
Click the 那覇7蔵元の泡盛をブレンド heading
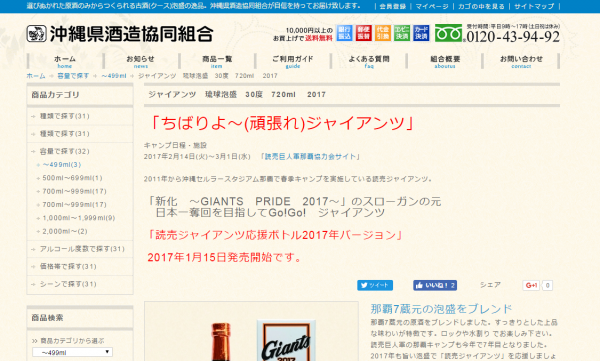(x=441, y=309)
